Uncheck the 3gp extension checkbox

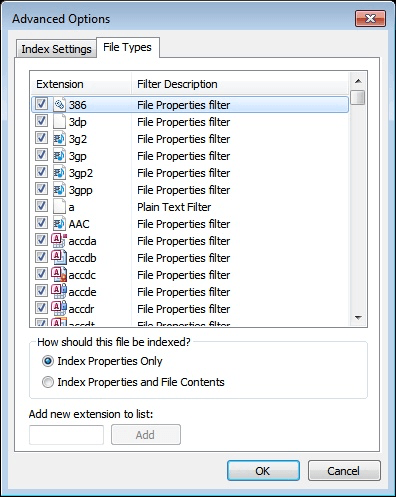pyautogui.click(x=41, y=155)
